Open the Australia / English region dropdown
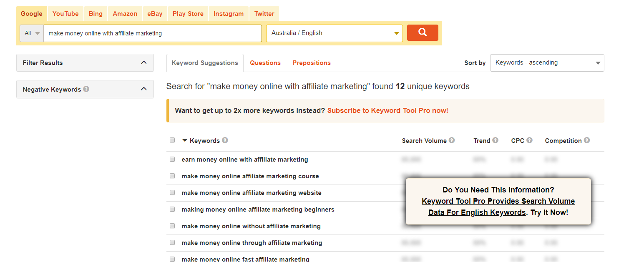644x262 pixels. point(335,33)
